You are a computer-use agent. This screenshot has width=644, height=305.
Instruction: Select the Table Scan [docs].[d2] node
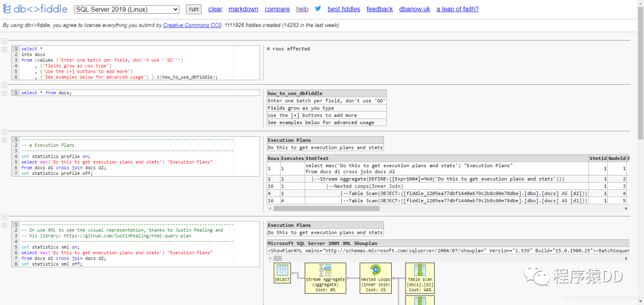(x=420, y=278)
